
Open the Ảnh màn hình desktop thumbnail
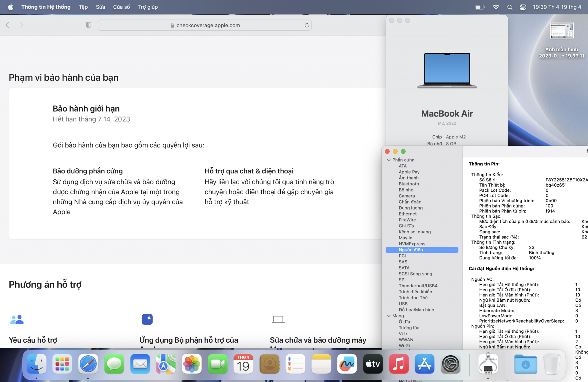[x=562, y=31]
